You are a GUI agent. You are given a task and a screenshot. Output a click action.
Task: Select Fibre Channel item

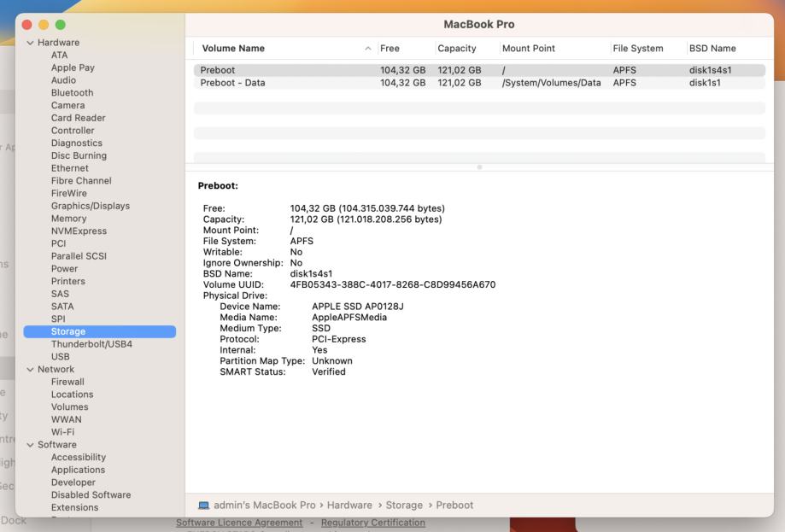click(81, 181)
